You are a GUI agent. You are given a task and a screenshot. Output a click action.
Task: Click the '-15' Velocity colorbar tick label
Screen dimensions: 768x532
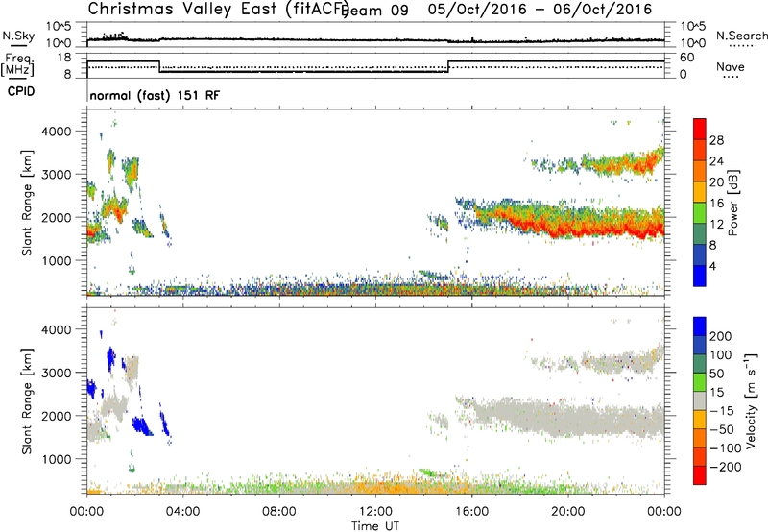722,410
